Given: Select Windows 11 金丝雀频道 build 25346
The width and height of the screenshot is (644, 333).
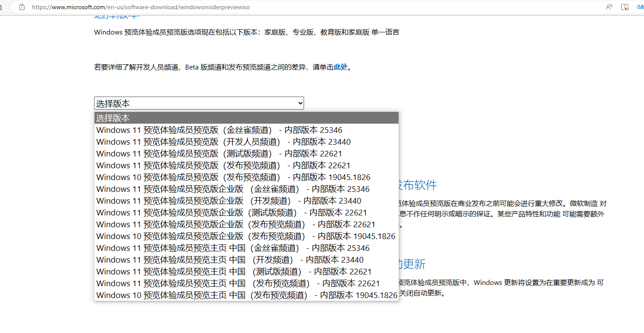Looking at the screenshot, I should click(x=219, y=129).
